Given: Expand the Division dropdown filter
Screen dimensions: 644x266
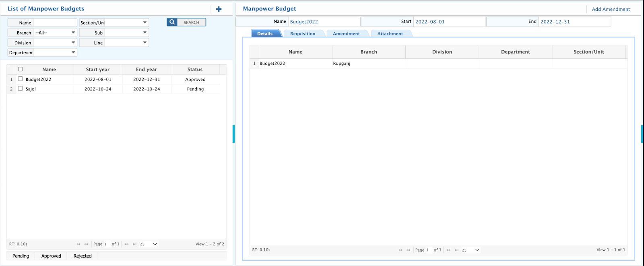Looking at the screenshot, I should (x=55, y=43).
